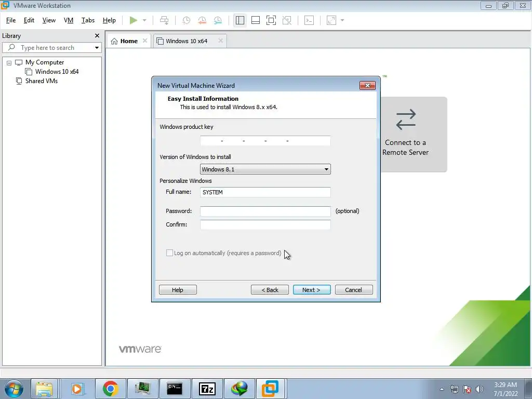Click the Connect to a Remote Server tile
532x399 pixels.
[413, 135]
